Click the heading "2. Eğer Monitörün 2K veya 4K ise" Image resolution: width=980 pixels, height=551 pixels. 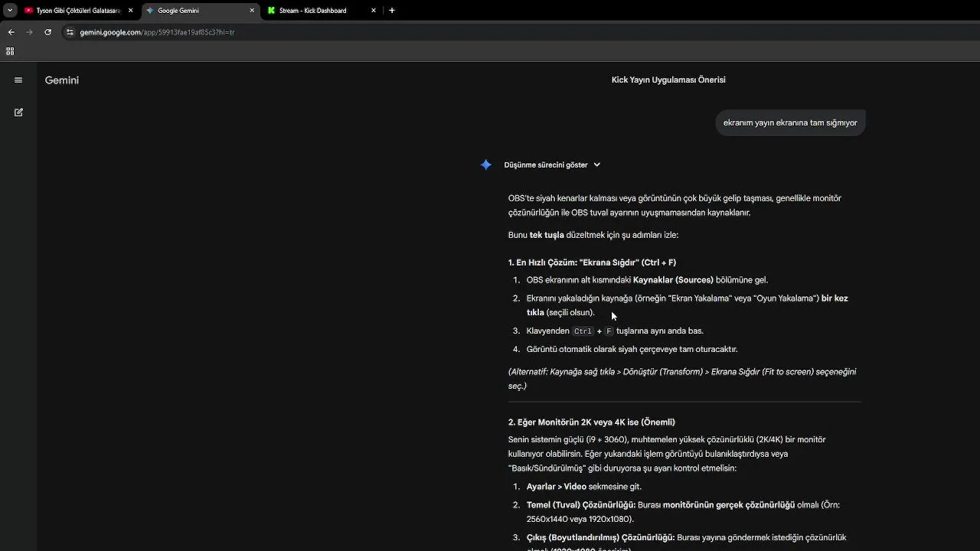click(592, 422)
